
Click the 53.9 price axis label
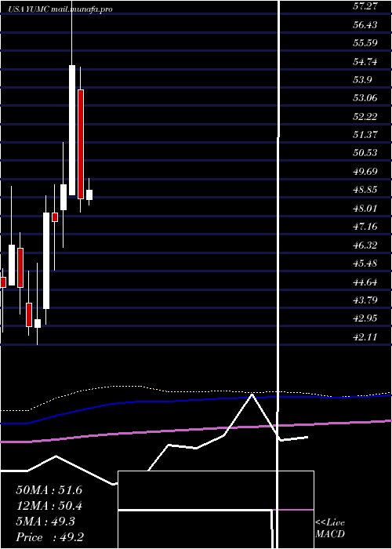tap(362, 79)
